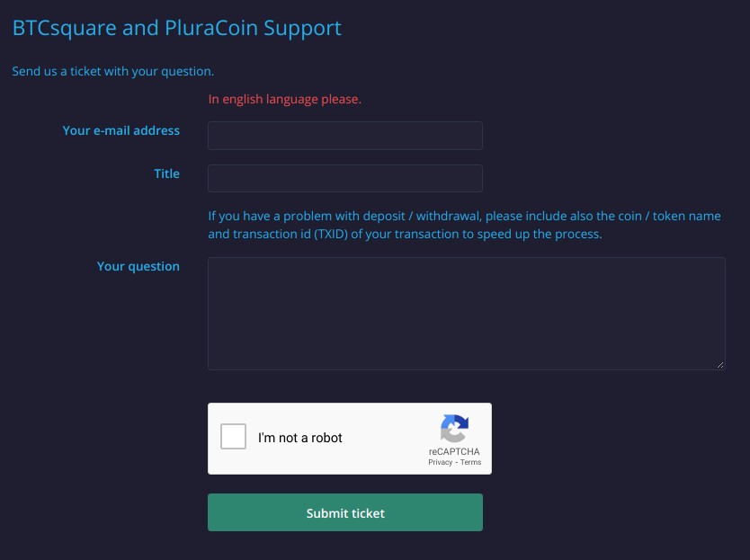The width and height of the screenshot is (750, 560).
Task: Click the Your question label
Action: [x=138, y=266]
